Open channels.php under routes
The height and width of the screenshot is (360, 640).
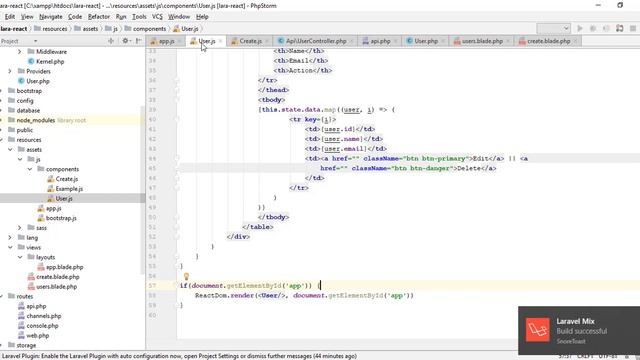(x=39, y=316)
